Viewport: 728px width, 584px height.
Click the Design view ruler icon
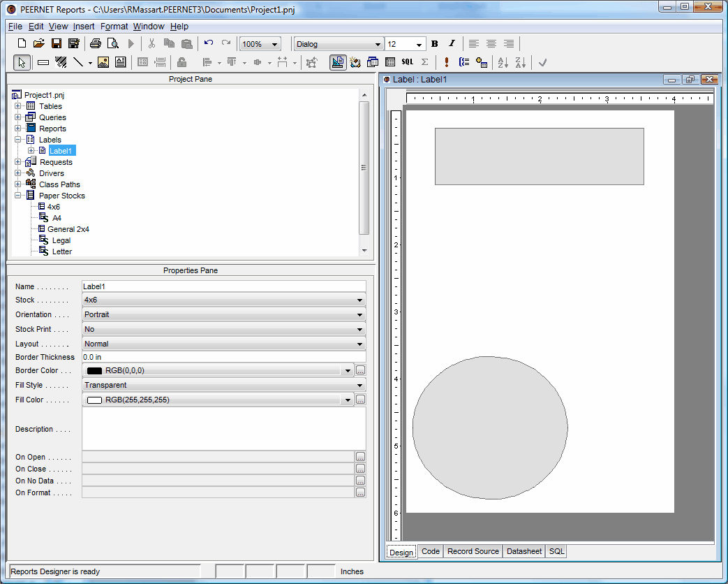(x=338, y=62)
